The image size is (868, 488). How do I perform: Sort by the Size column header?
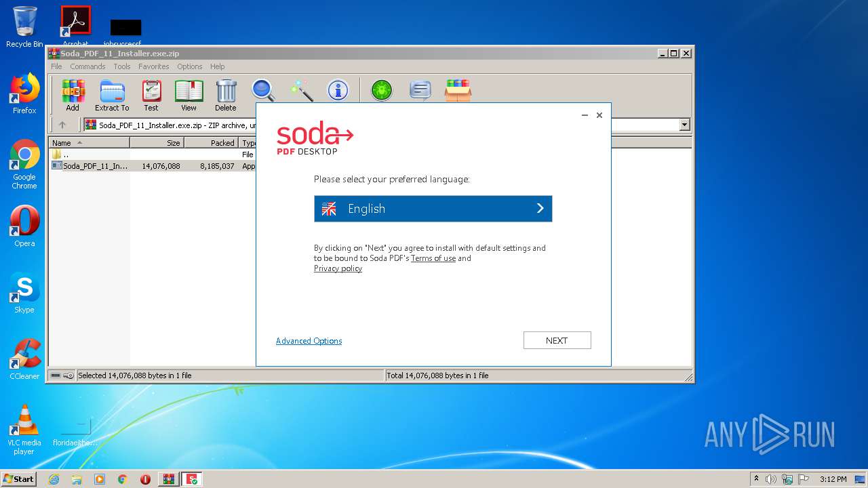[157, 143]
